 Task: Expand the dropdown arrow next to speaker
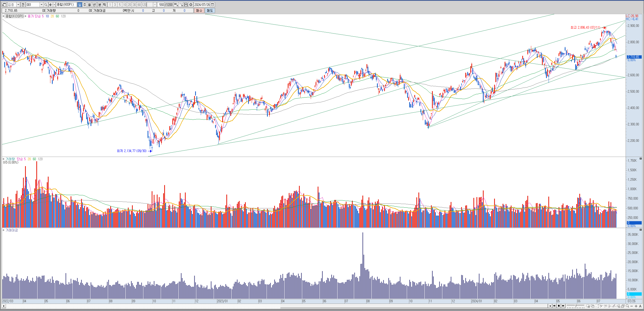tap(54, 5)
